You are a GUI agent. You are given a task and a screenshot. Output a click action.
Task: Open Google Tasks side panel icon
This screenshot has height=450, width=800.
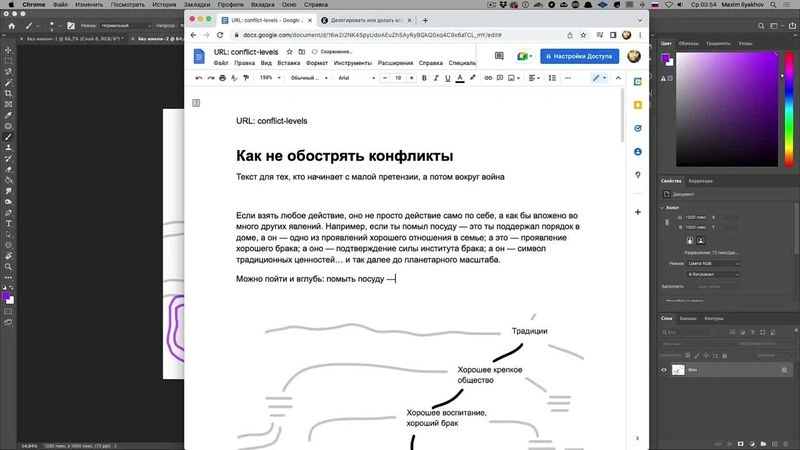pyautogui.click(x=638, y=129)
